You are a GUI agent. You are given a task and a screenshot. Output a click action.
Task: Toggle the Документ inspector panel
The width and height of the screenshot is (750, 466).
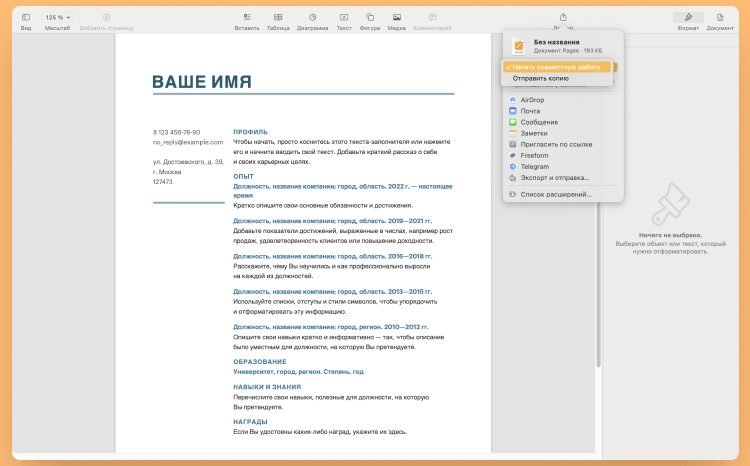(720, 18)
